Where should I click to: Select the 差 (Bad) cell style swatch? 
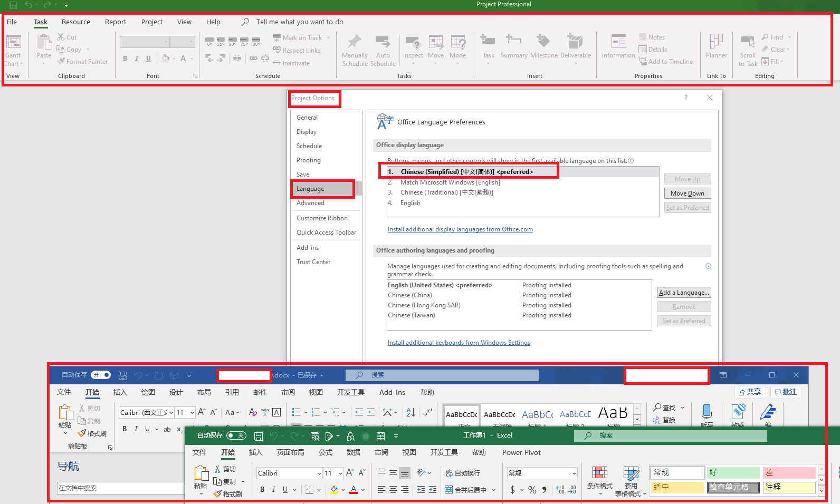coord(790,472)
